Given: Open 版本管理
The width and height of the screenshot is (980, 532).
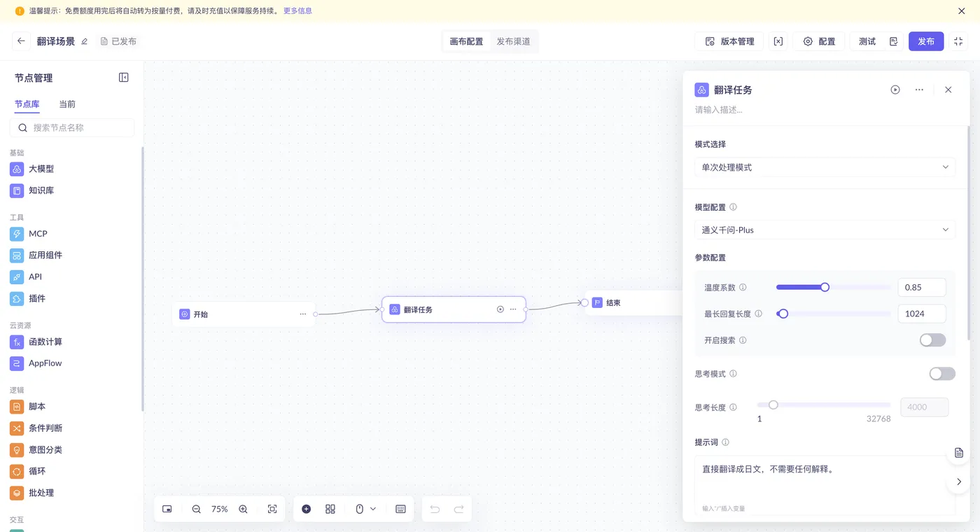Looking at the screenshot, I should pyautogui.click(x=729, y=41).
